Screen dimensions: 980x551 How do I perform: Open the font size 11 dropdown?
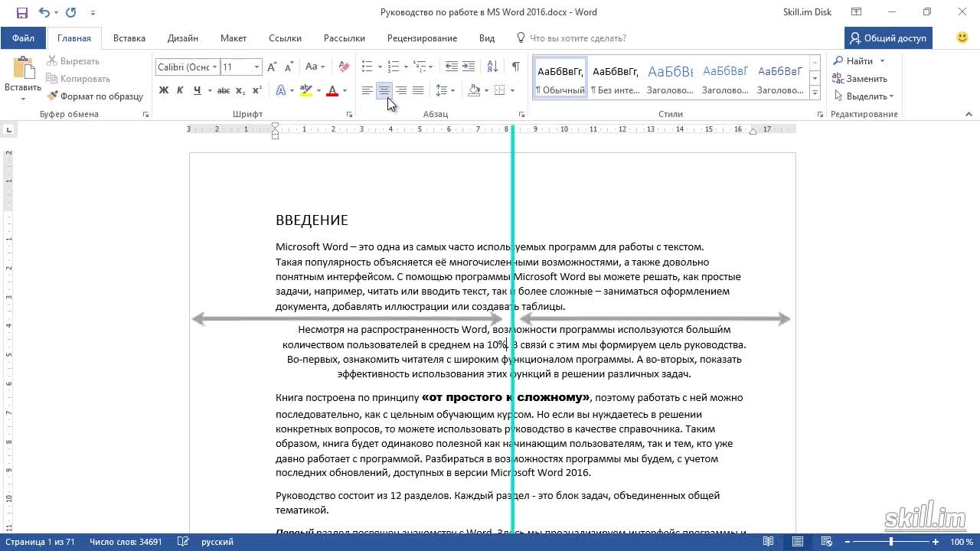[256, 67]
